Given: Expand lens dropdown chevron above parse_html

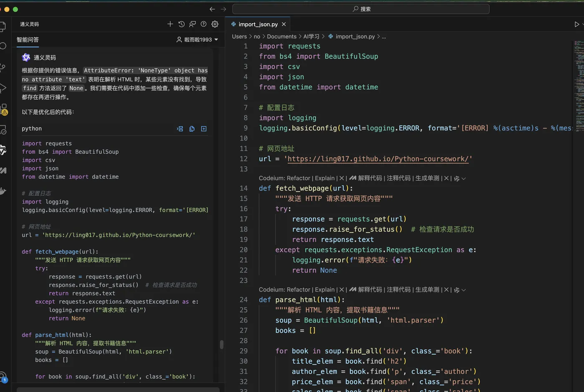Looking at the screenshot, I should pos(463,290).
